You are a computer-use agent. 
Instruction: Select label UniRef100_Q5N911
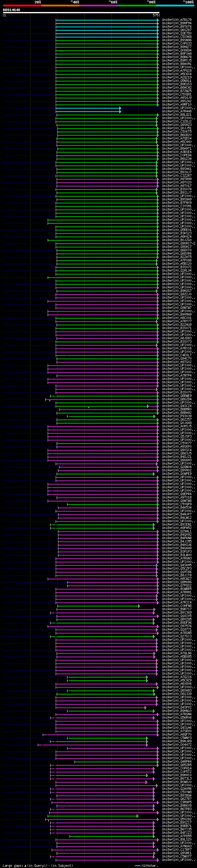point(177,81)
